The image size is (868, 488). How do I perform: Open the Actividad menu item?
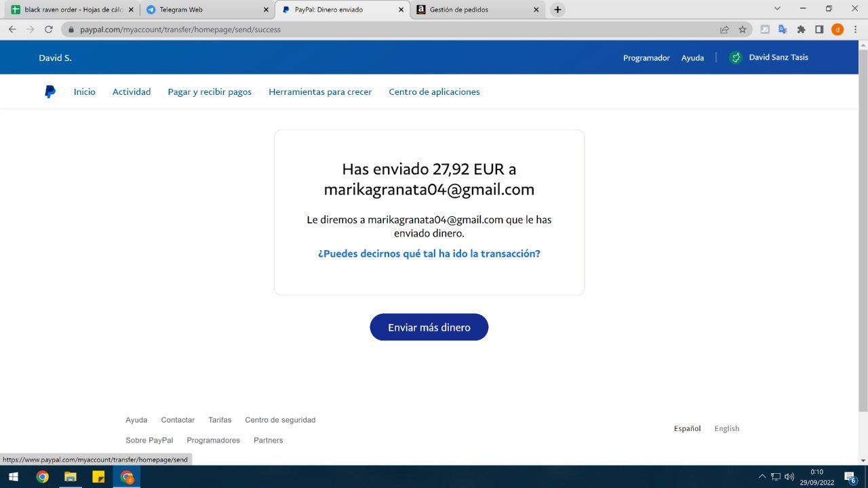click(132, 91)
